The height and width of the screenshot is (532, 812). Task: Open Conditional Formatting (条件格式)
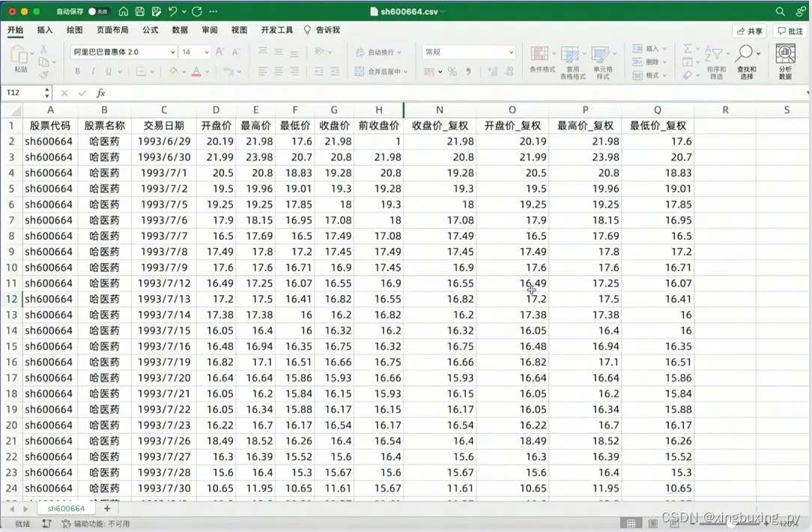click(x=542, y=58)
